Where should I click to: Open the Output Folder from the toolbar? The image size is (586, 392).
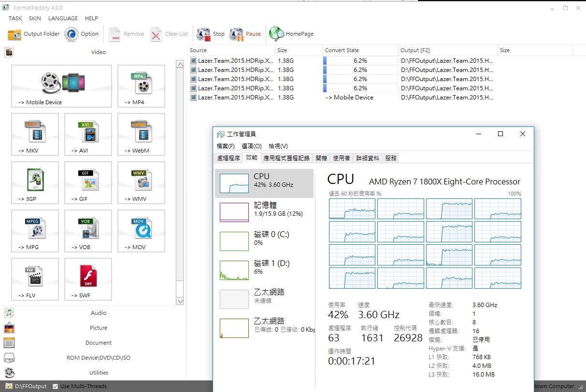tap(34, 34)
